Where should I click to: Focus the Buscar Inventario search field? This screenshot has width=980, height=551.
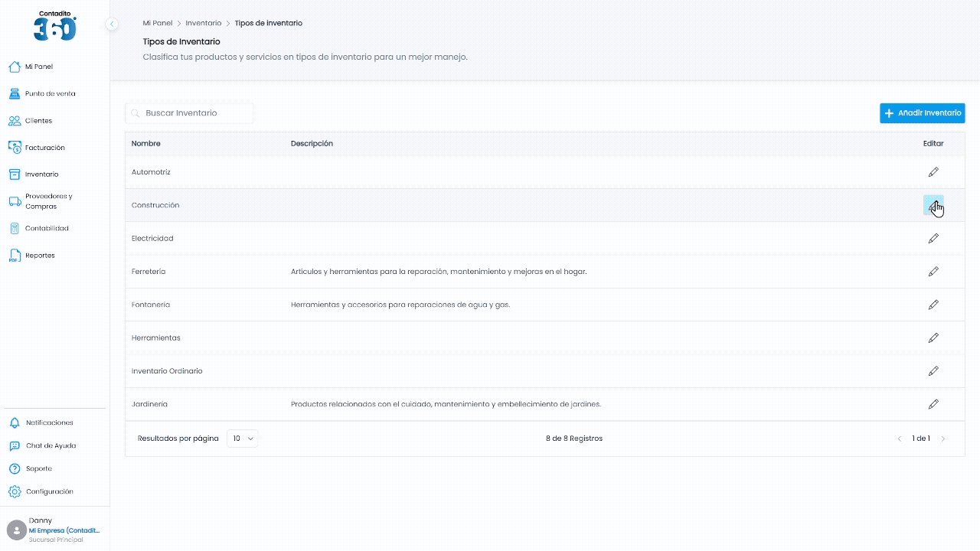[x=189, y=113]
